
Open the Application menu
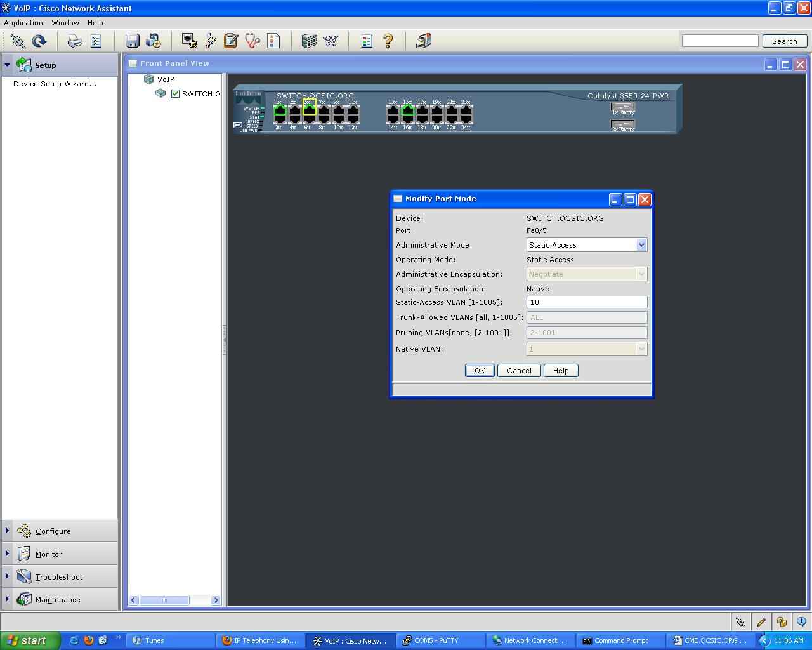[x=23, y=23]
